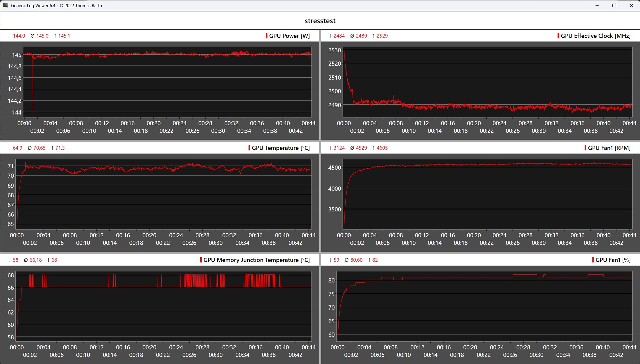The image size is (640, 364).
Task: Click the GPU Power [W] chart label
Action: [x=289, y=36]
